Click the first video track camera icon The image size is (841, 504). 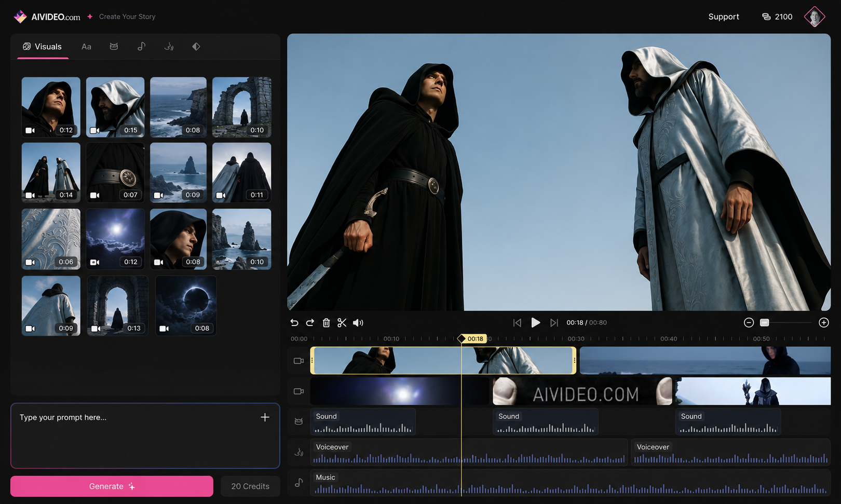pos(299,361)
